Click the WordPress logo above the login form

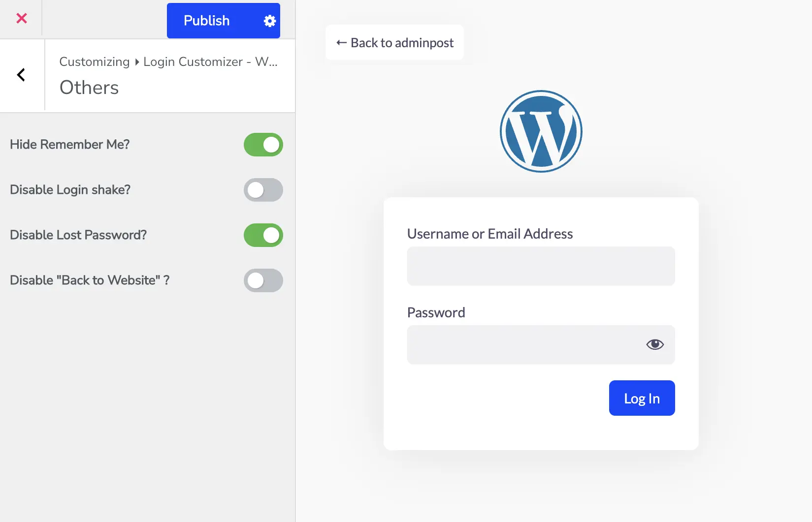(x=541, y=131)
